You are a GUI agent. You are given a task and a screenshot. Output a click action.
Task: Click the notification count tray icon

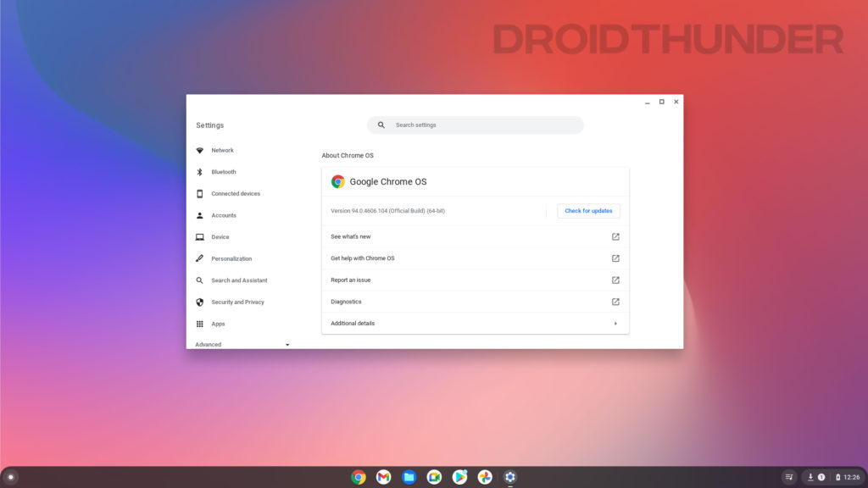pos(821,477)
